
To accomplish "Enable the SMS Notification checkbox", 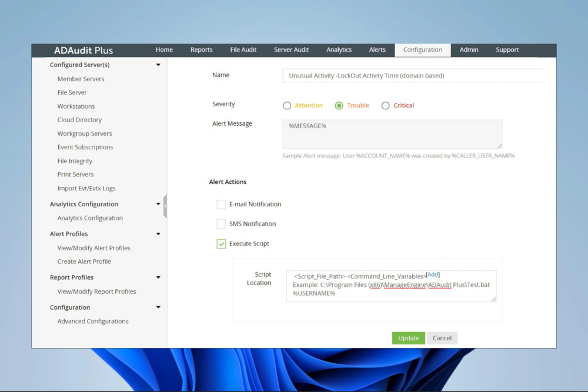I will click(221, 224).
